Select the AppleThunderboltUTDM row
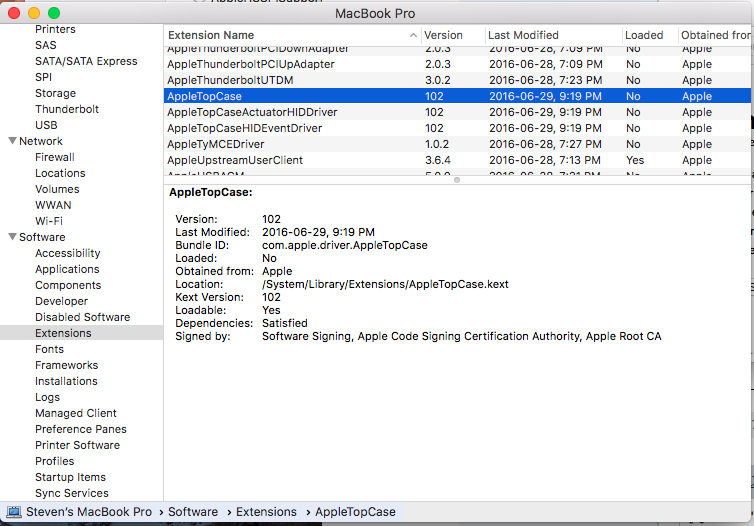The image size is (754, 526). point(457,80)
